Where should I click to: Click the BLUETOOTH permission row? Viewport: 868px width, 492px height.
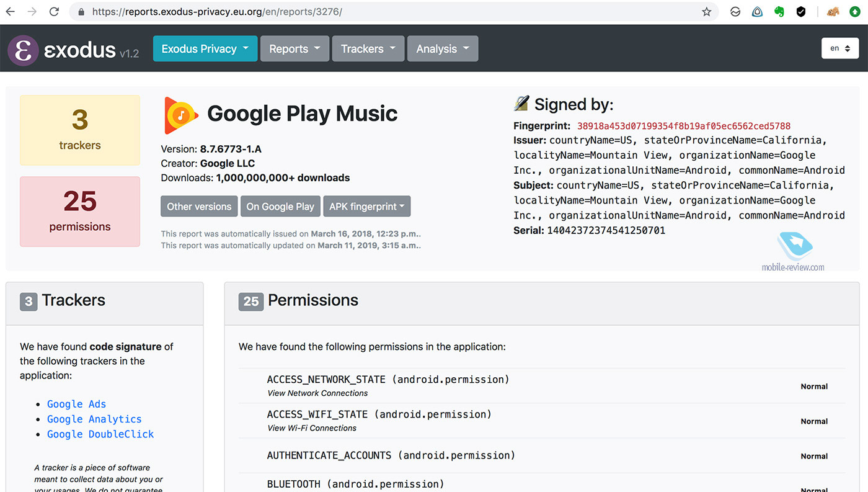542,484
